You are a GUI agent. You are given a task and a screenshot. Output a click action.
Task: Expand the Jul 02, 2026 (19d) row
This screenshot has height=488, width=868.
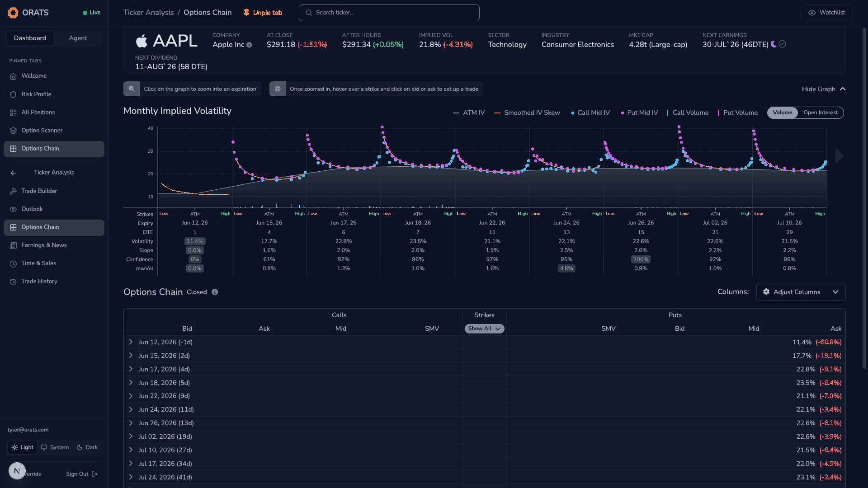pos(131,436)
